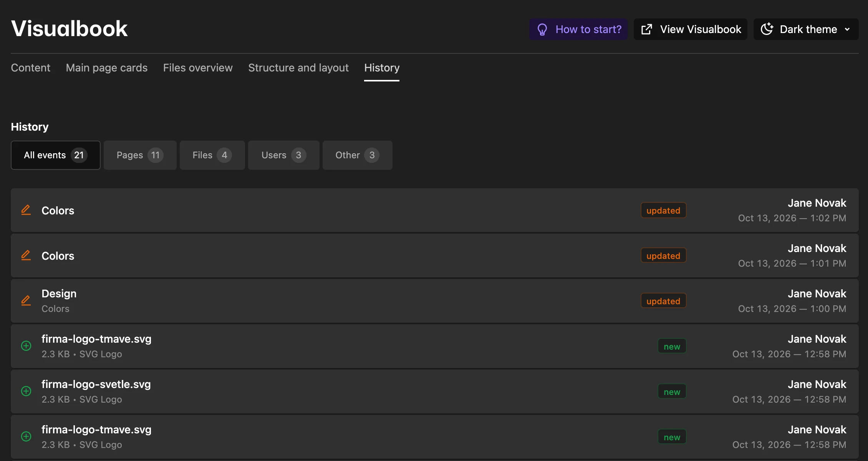Filter by All events

click(56, 155)
